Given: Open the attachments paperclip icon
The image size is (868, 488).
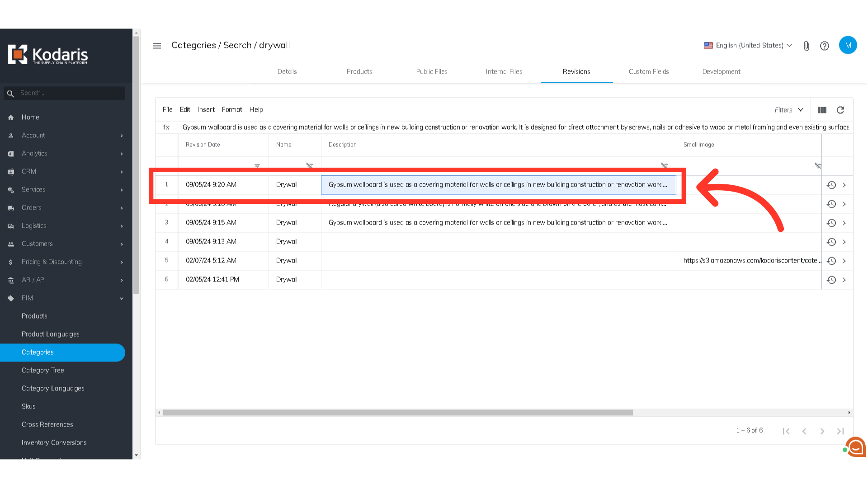Looking at the screenshot, I should [807, 46].
